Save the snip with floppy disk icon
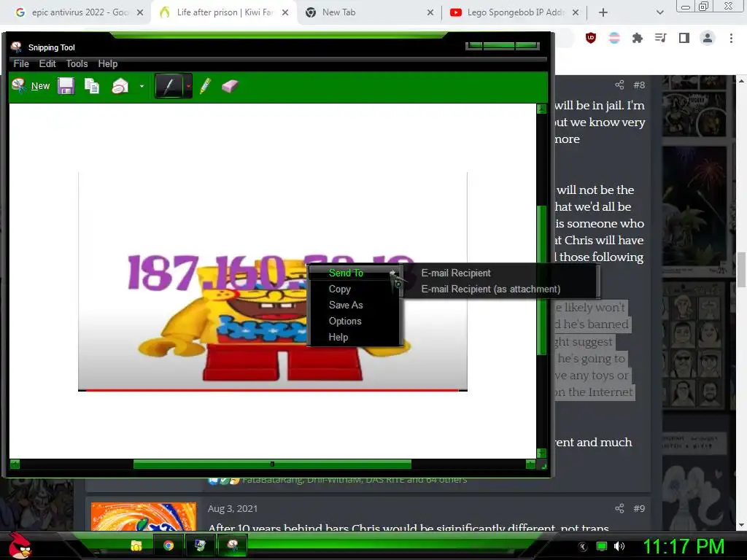This screenshot has width=747, height=560. [x=66, y=86]
